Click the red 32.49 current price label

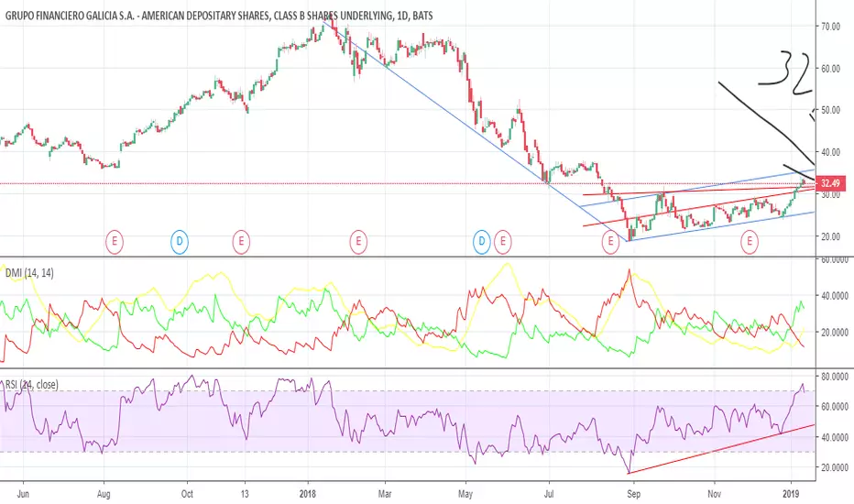coord(830,183)
